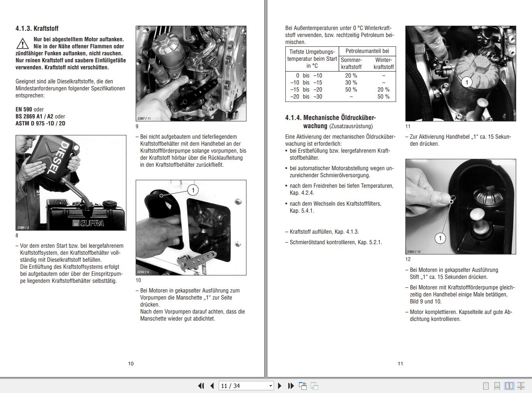Click the page number field showing 11/34

point(234,386)
